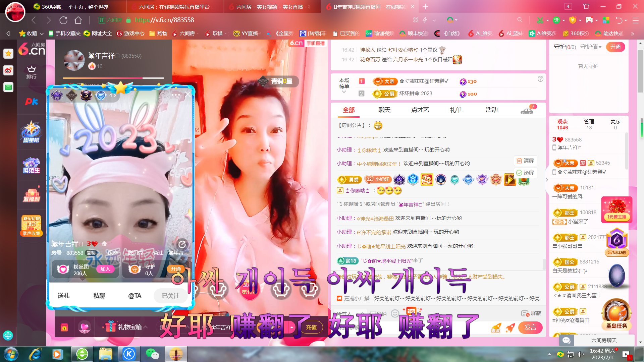Collapse the audience panel side arrow
This screenshot has width=644, height=362.
tap(547, 180)
